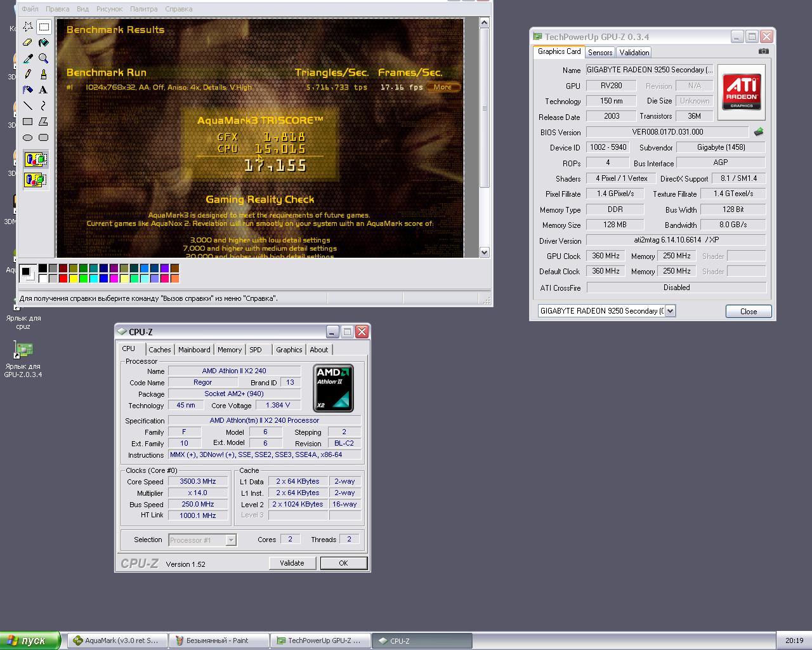Image resolution: width=812 pixels, height=650 pixels.
Task: Switch to TechPowerUp GPU-Z taskbar button
Action: tap(320, 640)
